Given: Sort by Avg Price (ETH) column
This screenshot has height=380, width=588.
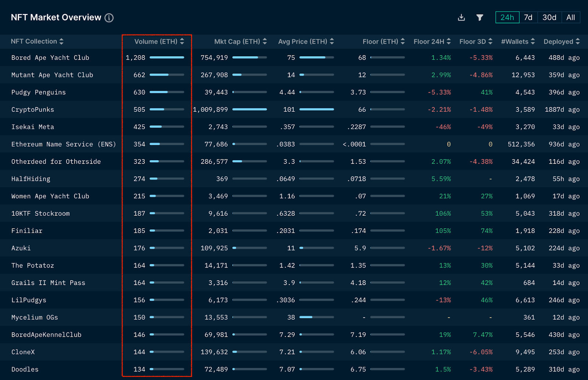Looking at the screenshot, I should pyautogui.click(x=306, y=42).
